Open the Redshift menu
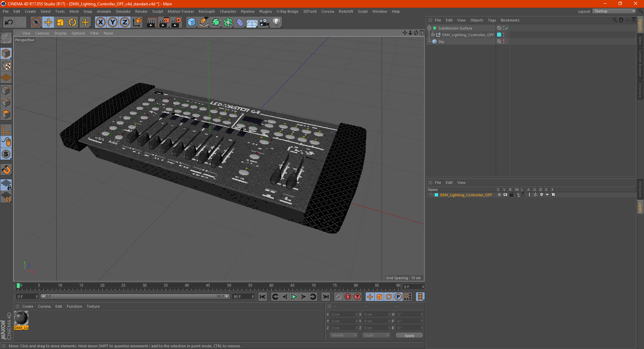644x349 pixels. [x=346, y=11]
